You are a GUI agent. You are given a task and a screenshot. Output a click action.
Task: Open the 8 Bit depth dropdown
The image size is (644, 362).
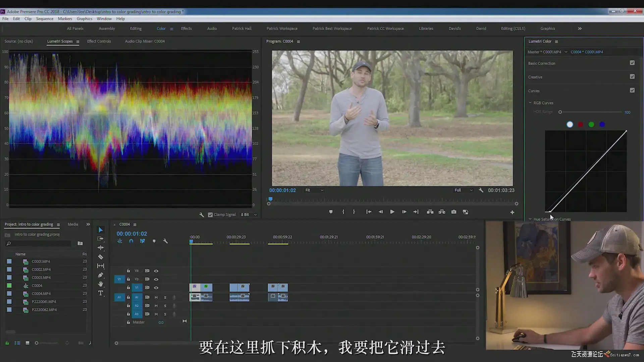[249, 215]
